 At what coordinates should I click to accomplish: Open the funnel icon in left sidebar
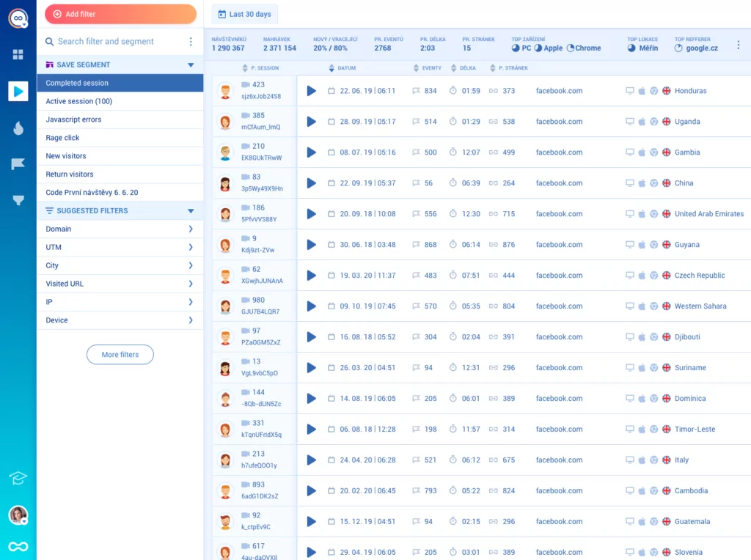18,200
